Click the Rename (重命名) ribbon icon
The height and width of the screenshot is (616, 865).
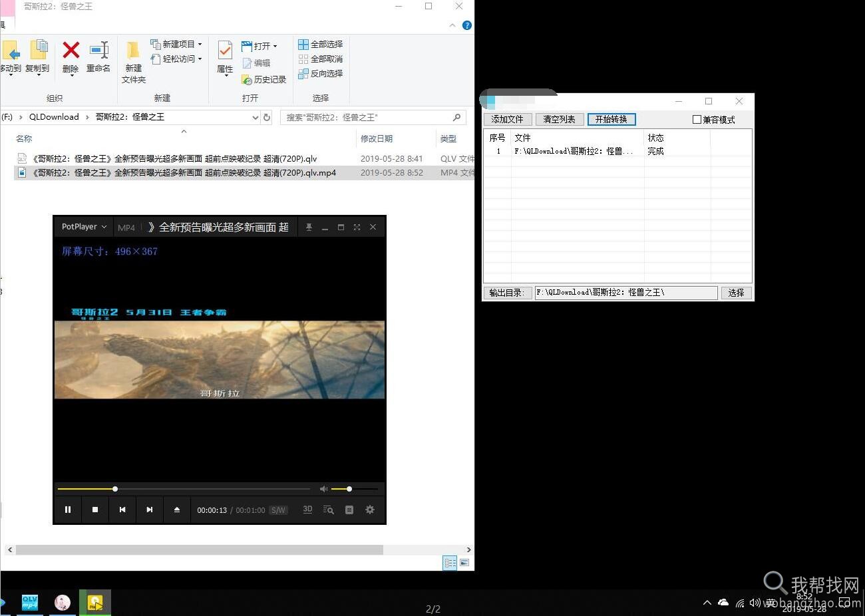98,57
